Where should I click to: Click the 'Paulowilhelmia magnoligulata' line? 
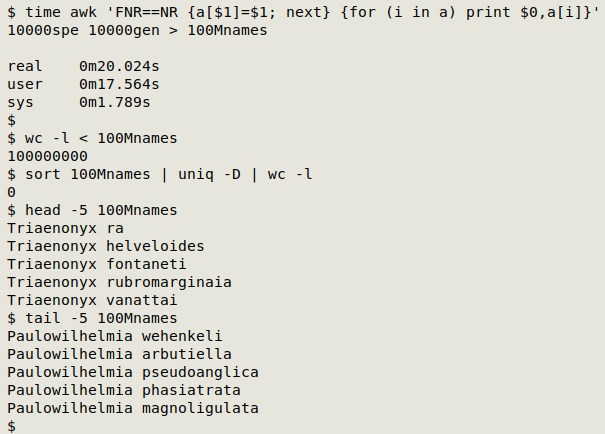pos(133,408)
